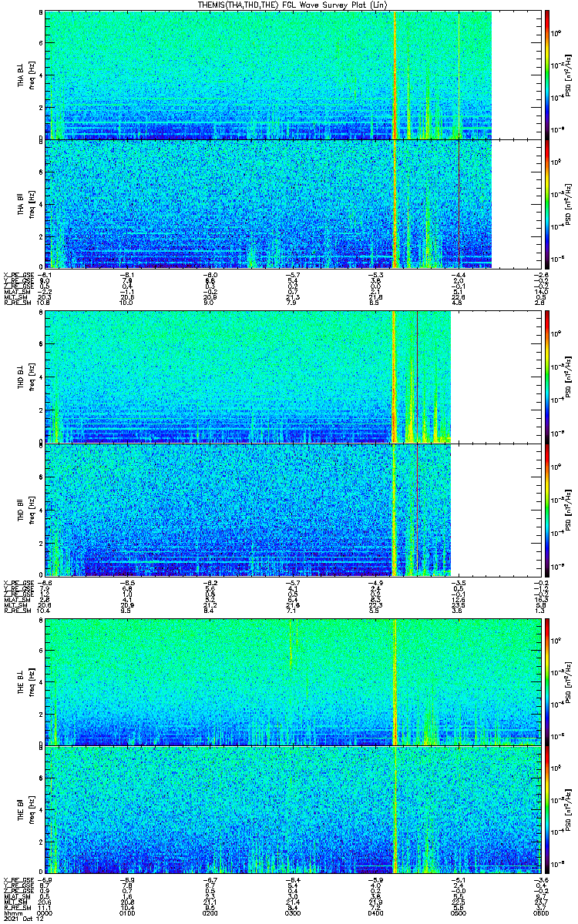The width and height of the screenshot is (578, 924).
Task: Click the '0100' time label on bottom axis
Action: [127, 913]
